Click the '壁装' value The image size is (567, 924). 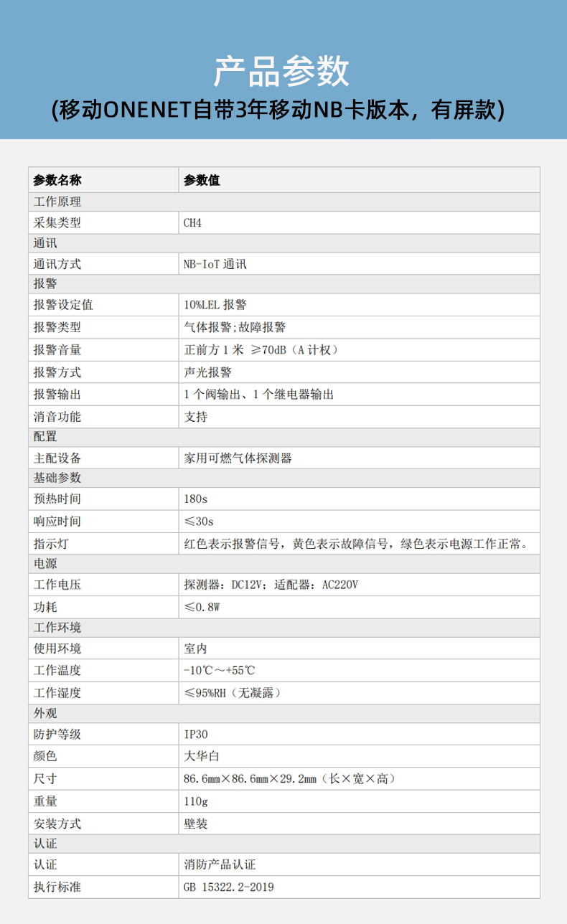[x=196, y=824]
